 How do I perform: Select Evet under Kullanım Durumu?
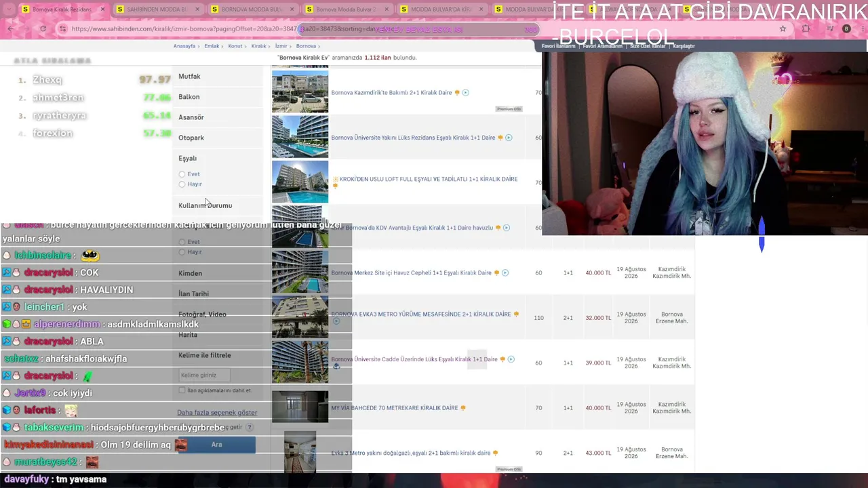182,242
